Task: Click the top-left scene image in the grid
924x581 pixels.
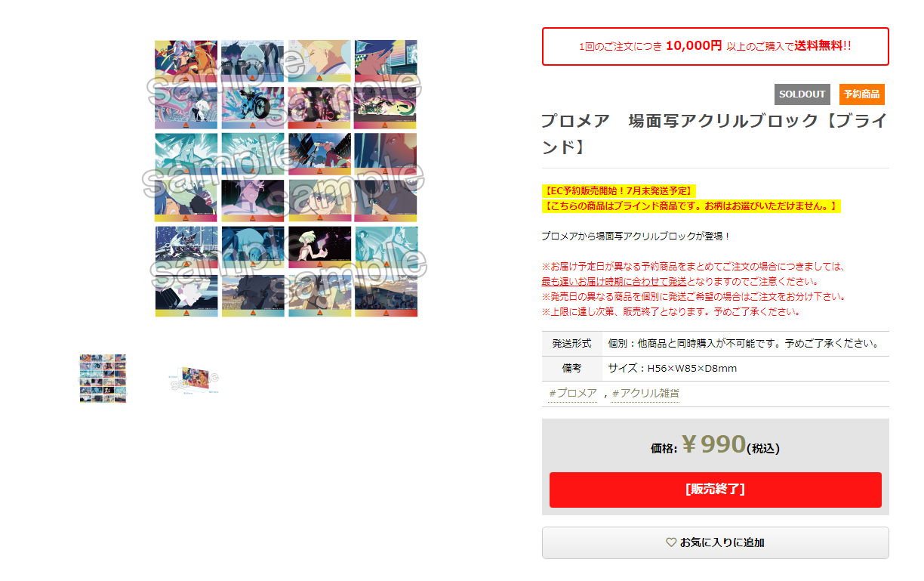Action: tap(186, 61)
